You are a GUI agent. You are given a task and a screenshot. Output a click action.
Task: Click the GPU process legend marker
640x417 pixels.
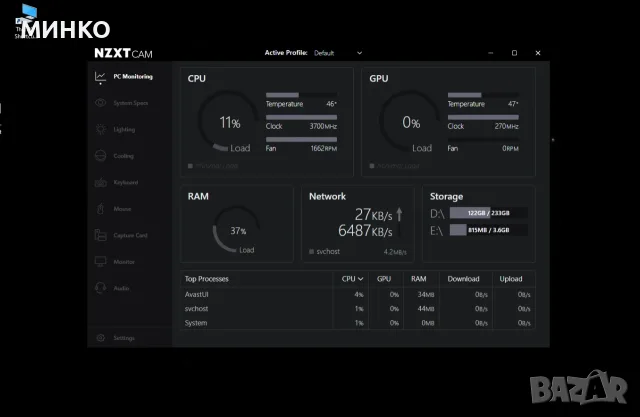point(372,166)
